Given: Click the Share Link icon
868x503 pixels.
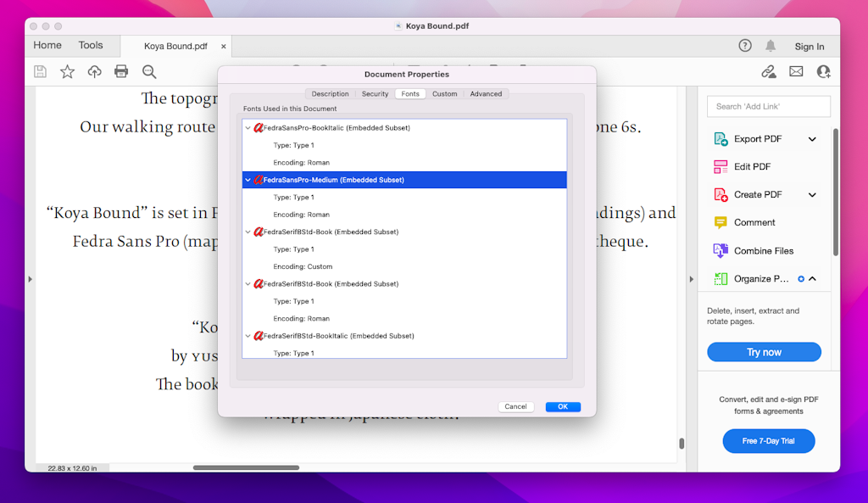Looking at the screenshot, I should point(769,72).
